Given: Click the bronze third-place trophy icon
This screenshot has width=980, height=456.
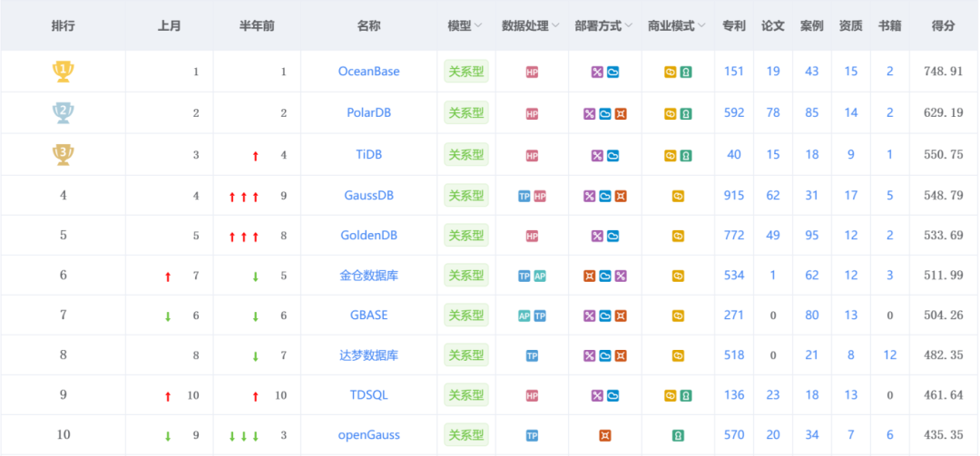Looking at the screenshot, I should (63, 154).
